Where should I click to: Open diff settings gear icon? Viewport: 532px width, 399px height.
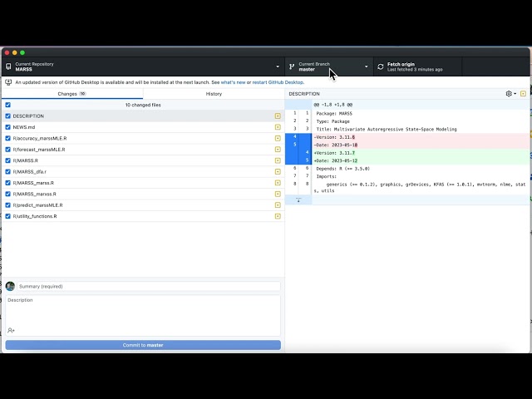tap(509, 94)
